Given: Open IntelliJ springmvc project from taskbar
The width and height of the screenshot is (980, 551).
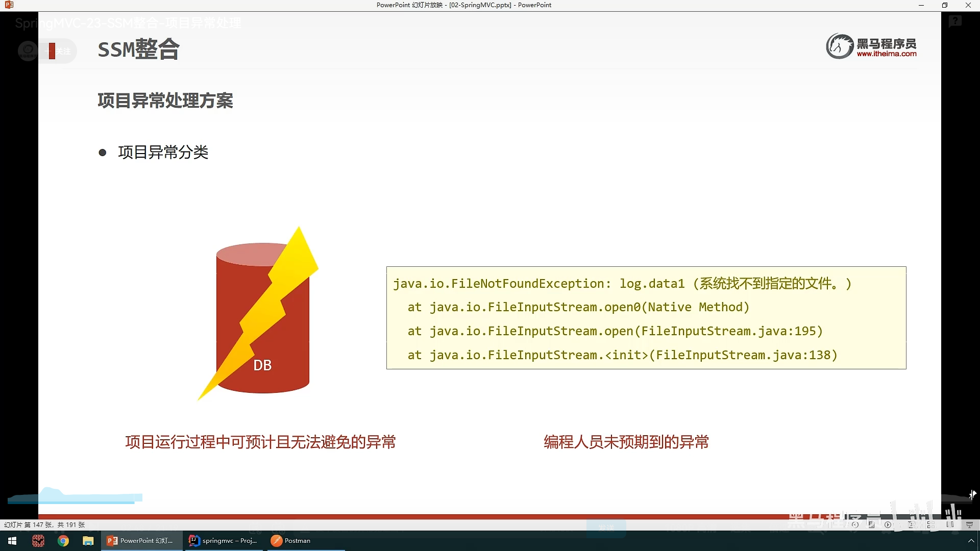Looking at the screenshot, I should [x=224, y=541].
